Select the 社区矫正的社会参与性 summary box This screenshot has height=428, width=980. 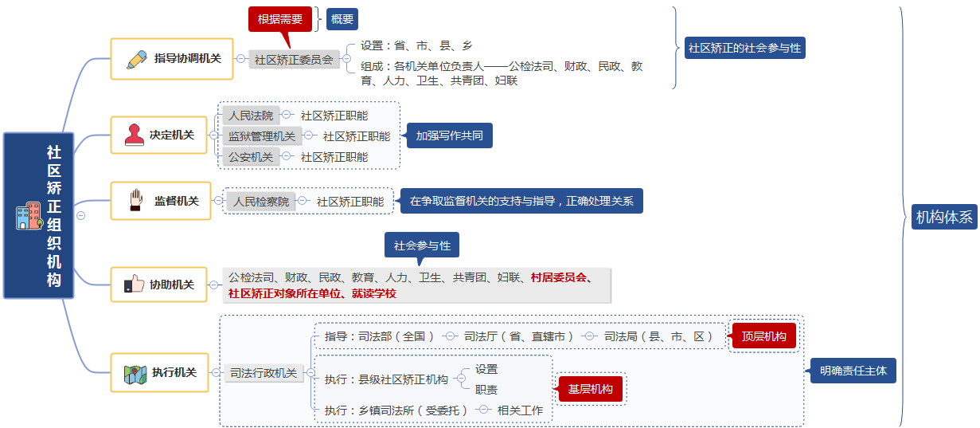point(745,48)
